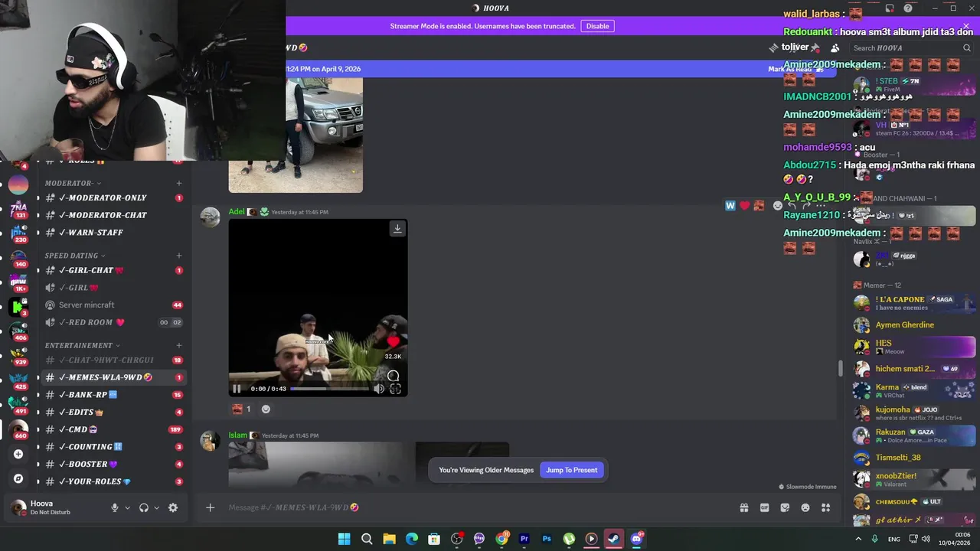Download the video in Adel's message
980x551 pixels.
tap(397, 228)
